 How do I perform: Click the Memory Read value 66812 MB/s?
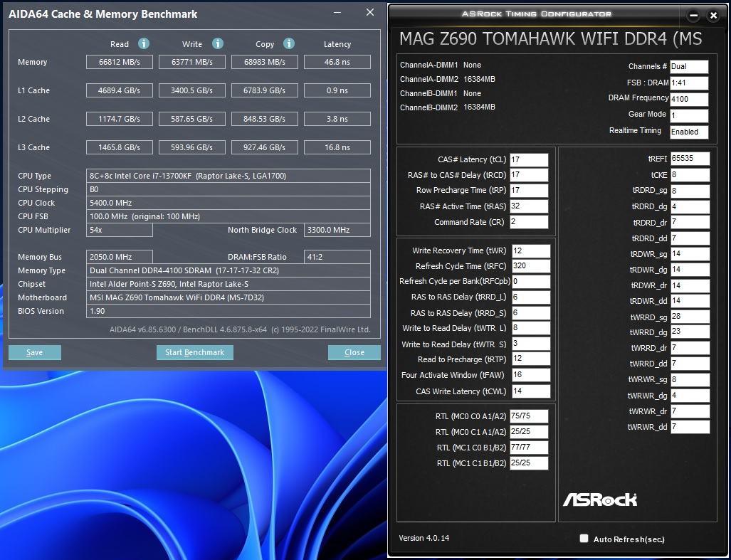click(x=120, y=62)
